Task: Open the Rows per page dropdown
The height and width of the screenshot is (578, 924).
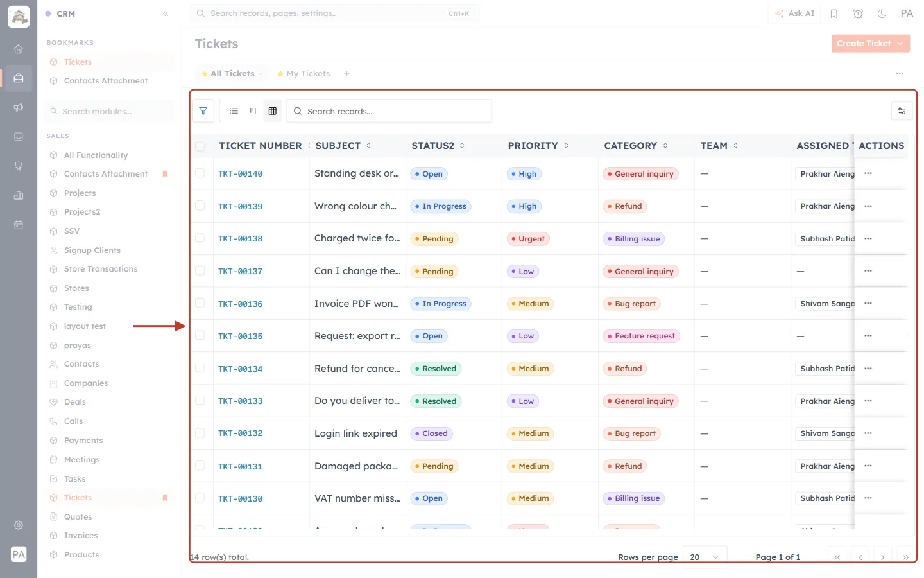Action: point(705,557)
